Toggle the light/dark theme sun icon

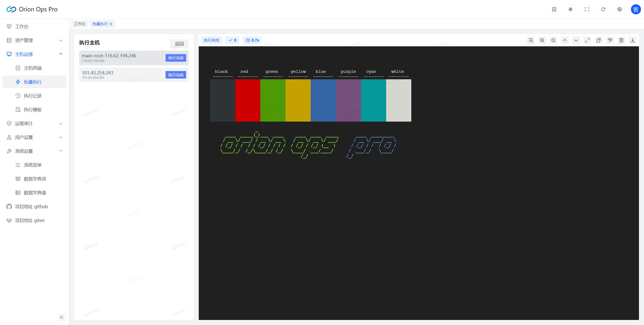[571, 9]
